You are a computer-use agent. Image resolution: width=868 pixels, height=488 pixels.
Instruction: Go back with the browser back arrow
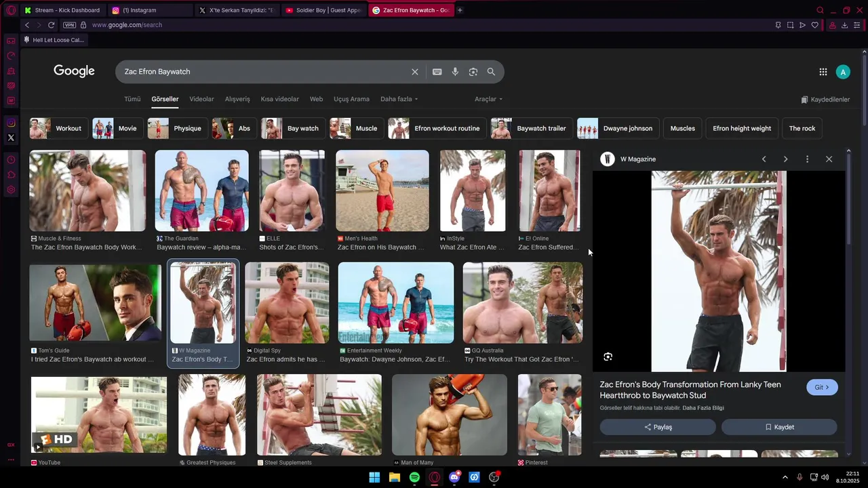tap(27, 25)
